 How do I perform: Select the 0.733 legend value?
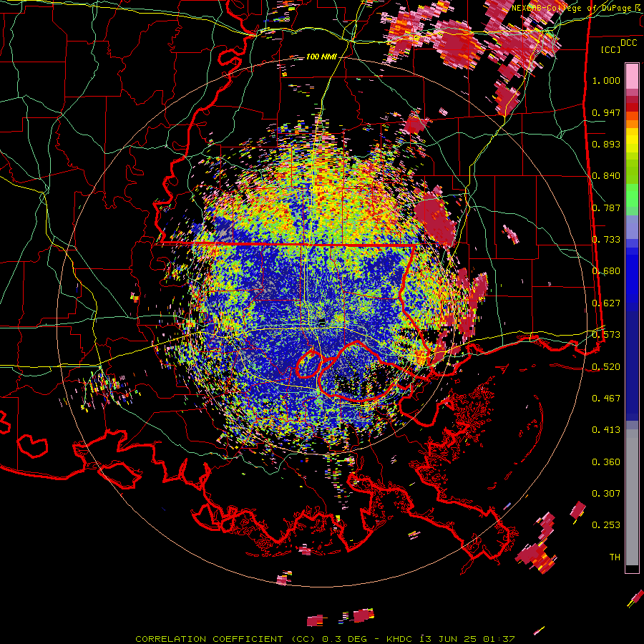point(606,240)
